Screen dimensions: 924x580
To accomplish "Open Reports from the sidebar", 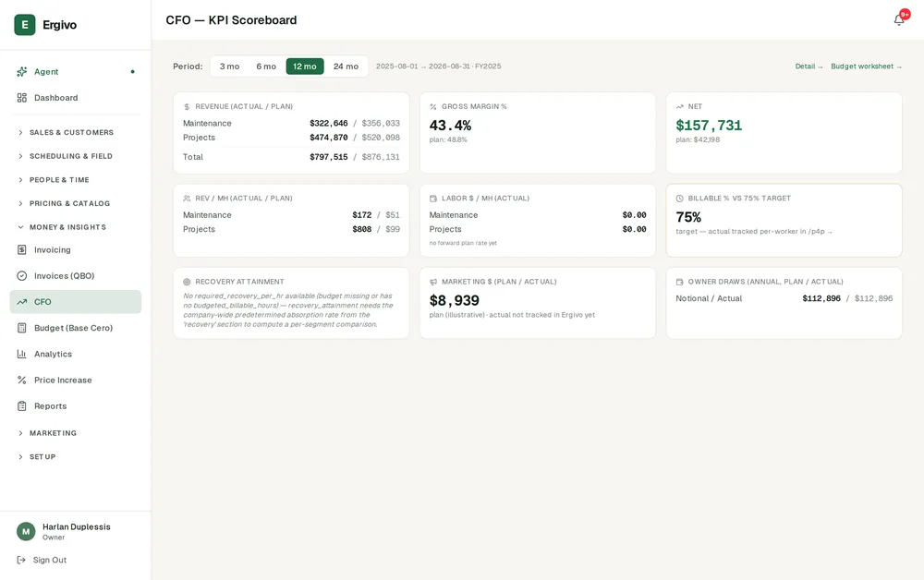I will click(76, 405).
